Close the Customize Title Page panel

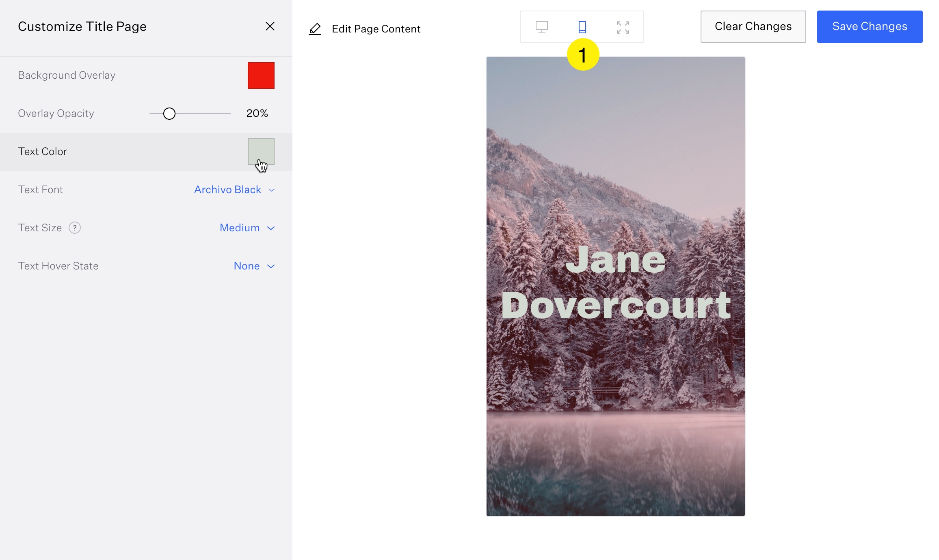pyautogui.click(x=270, y=26)
